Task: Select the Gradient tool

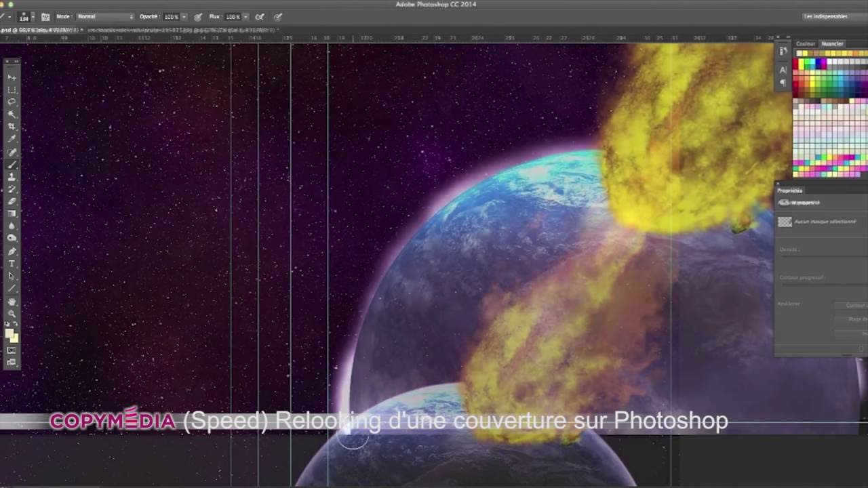Action: pyautogui.click(x=12, y=213)
